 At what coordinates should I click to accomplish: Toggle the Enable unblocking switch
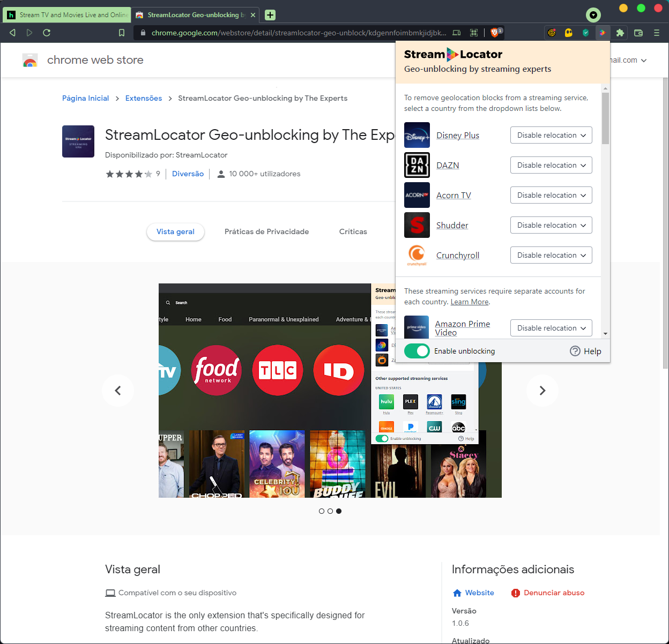coord(417,351)
